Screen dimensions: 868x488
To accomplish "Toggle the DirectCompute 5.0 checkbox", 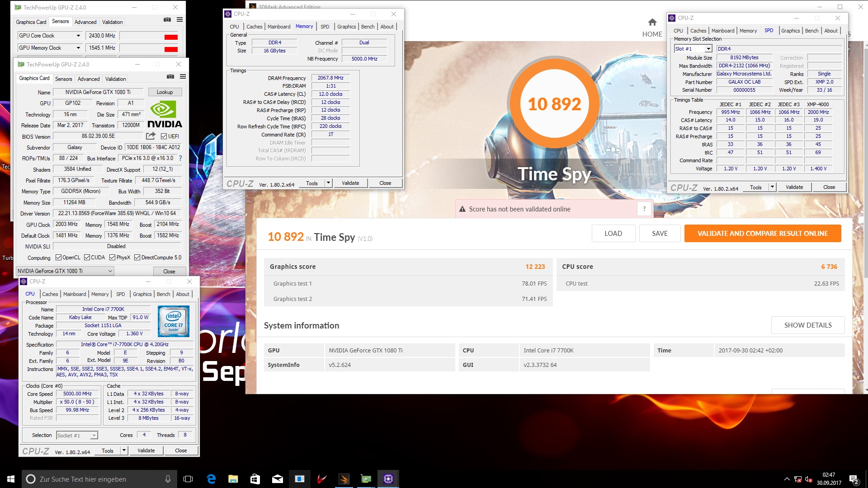I will 137,258.
